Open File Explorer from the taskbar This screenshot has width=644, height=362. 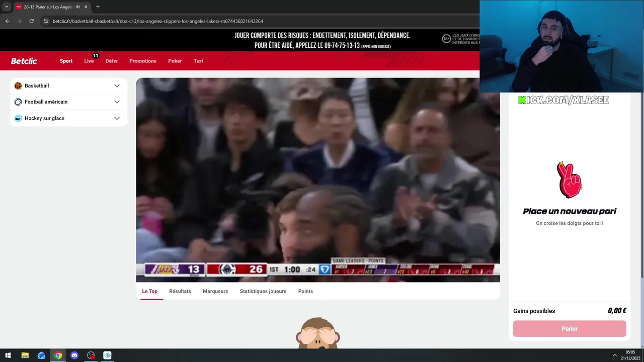pyautogui.click(x=25, y=355)
